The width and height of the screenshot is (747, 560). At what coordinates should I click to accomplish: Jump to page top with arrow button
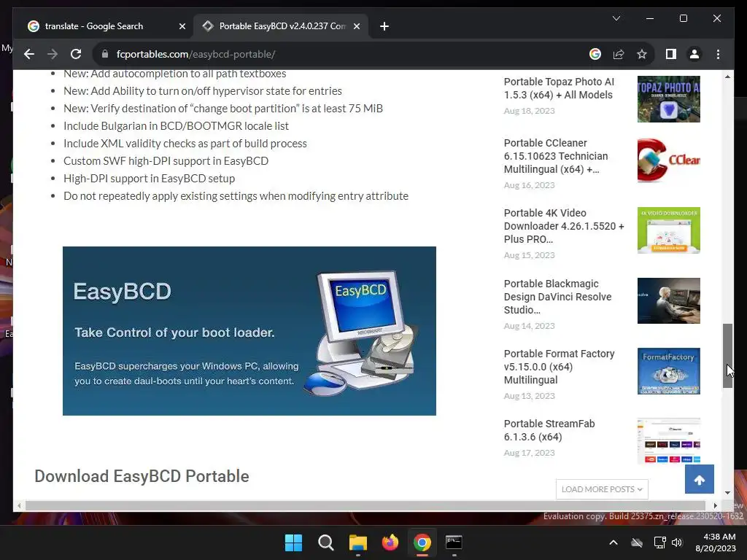pyautogui.click(x=700, y=479)
